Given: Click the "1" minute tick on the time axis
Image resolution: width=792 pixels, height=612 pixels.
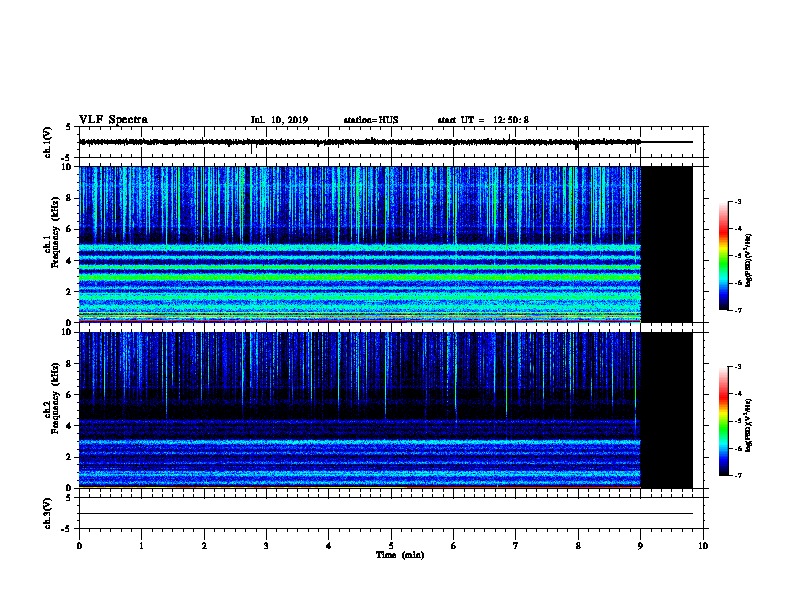Looking at the screenshot, I should 141,546.
